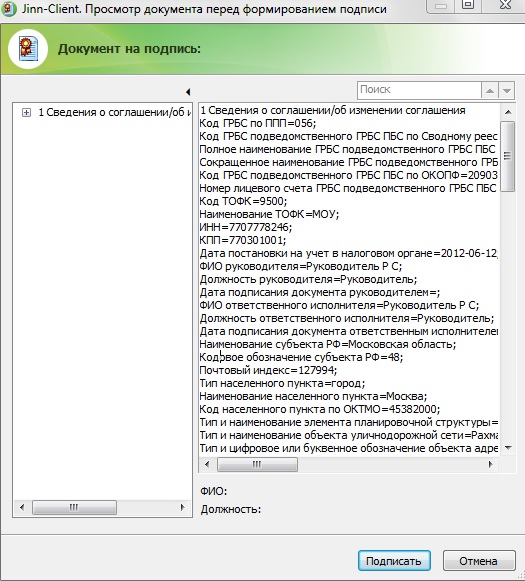Click the tree panel horizontal scrollbar thumb

click(x=74, y=507)
